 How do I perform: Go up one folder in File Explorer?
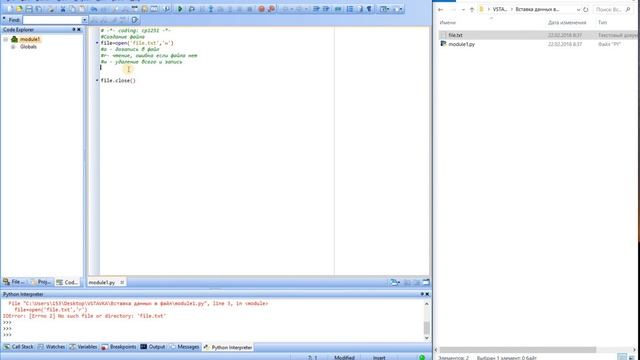[472, 9]
